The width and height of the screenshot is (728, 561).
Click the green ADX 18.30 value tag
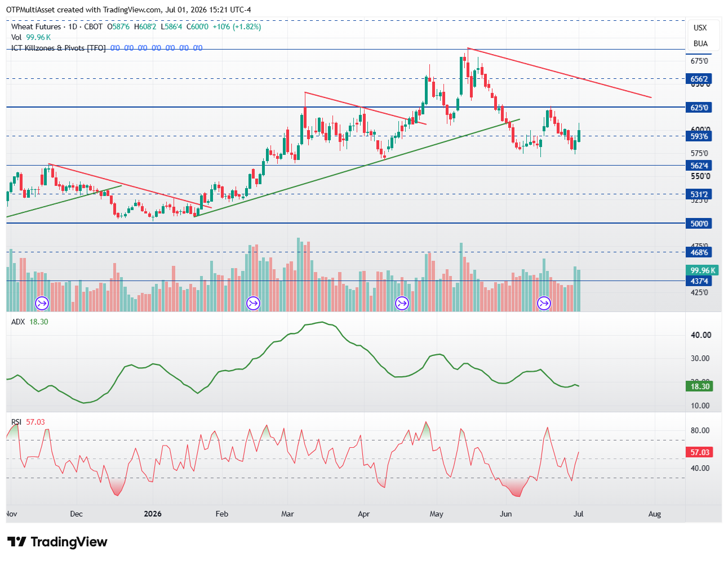click(699, 386)
